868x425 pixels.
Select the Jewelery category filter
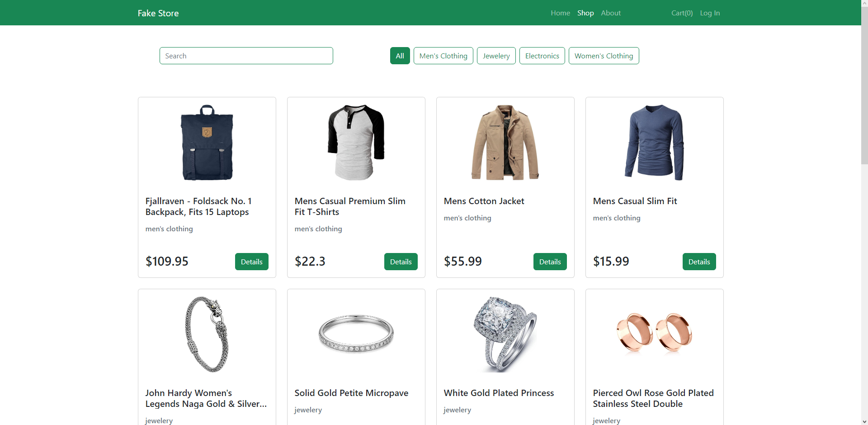(496, 56)
